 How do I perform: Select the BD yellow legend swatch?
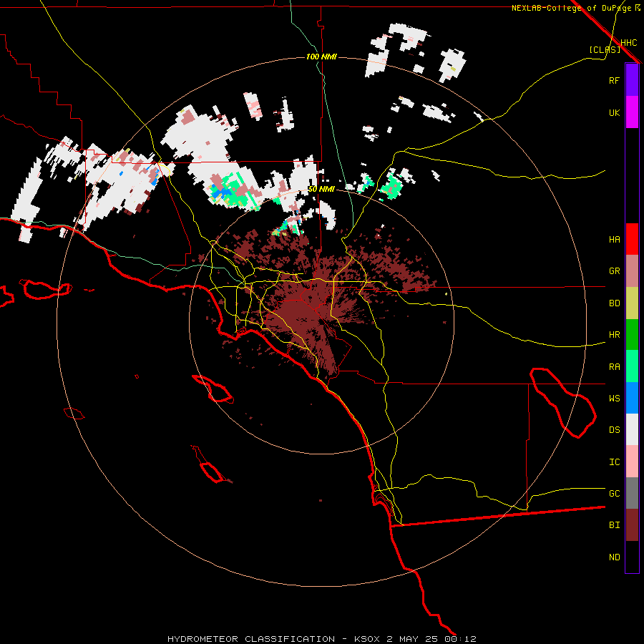point(632,303)
